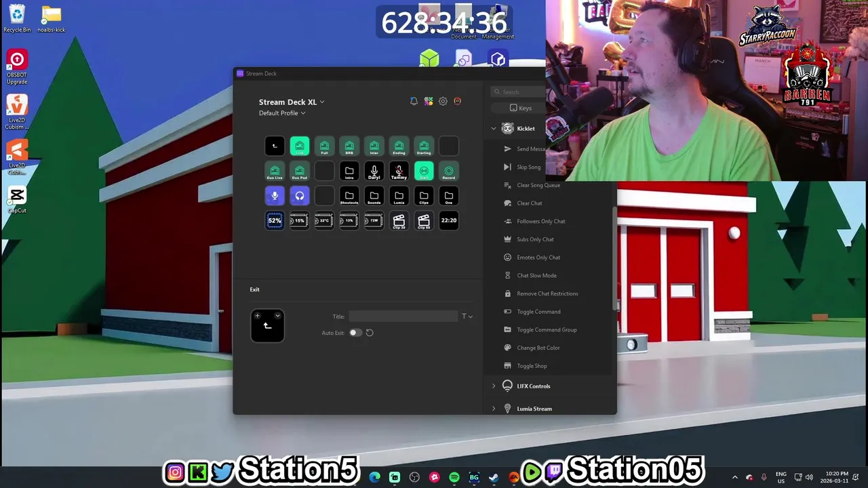Screen dimensions: 868x488
Task: Select the Duo Pod scene key
Action: 299,171
